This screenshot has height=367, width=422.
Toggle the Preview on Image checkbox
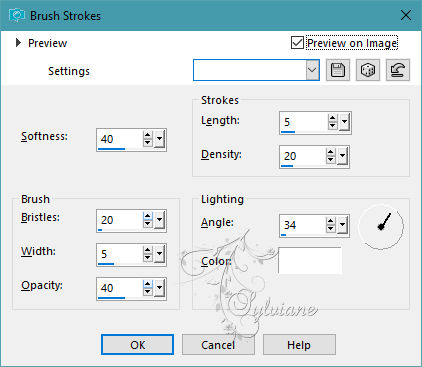(x=297, y=43)
